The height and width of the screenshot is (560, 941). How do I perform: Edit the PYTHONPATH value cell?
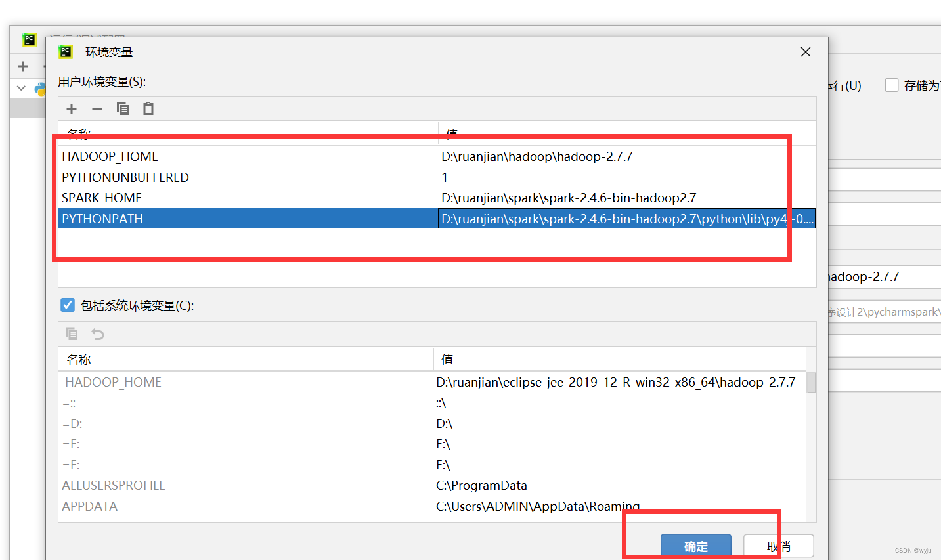click(626, 219)
